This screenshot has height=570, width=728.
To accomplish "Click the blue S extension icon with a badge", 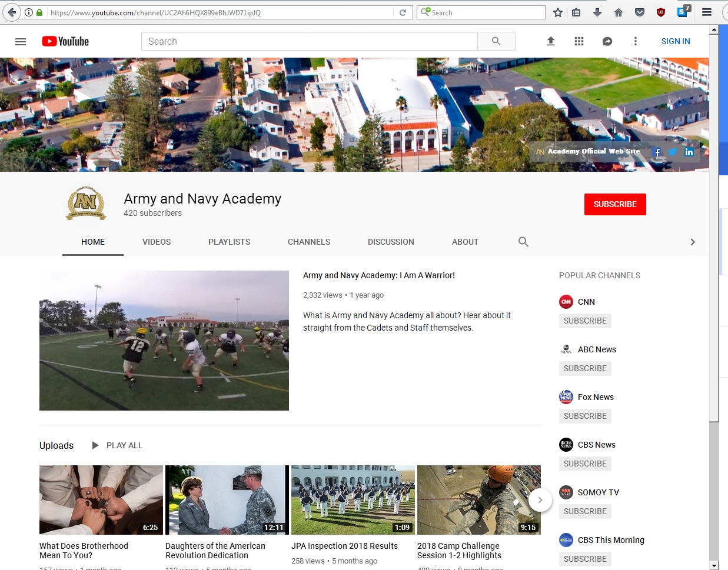I will [x=683, y=11].
